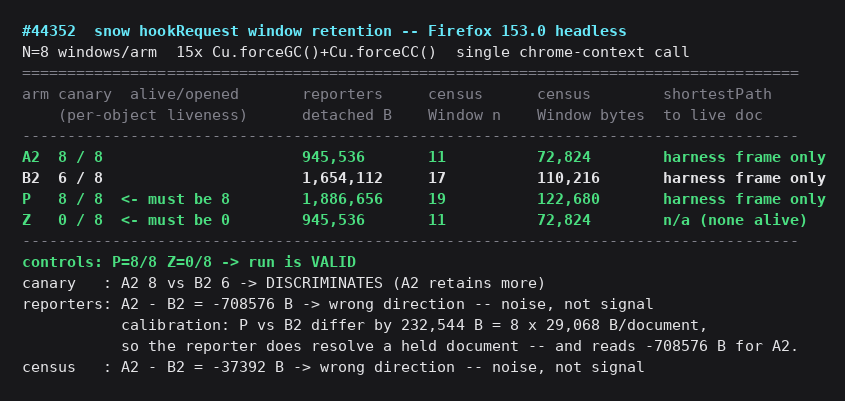Click A2 row's 'harness frame only' text
The image size is (845, 401).
(744, 157)
